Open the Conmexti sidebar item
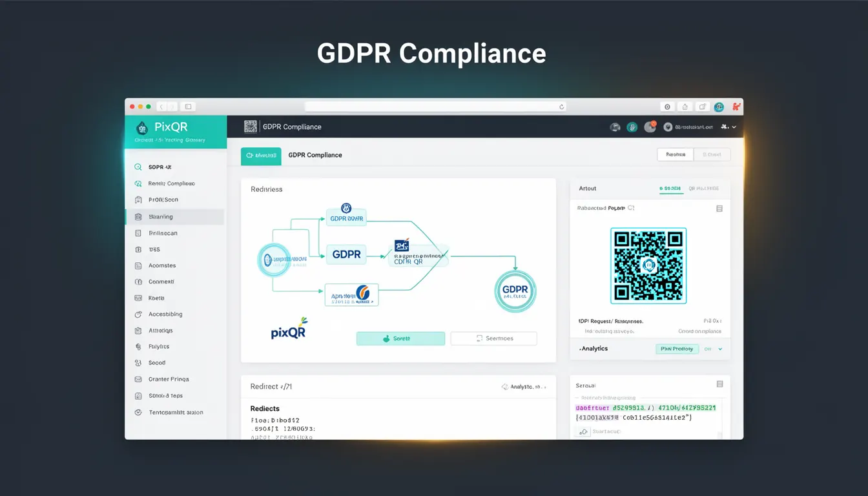Image resolution: width=868 pixels, height=496 pixels. (x=174, y=282)
